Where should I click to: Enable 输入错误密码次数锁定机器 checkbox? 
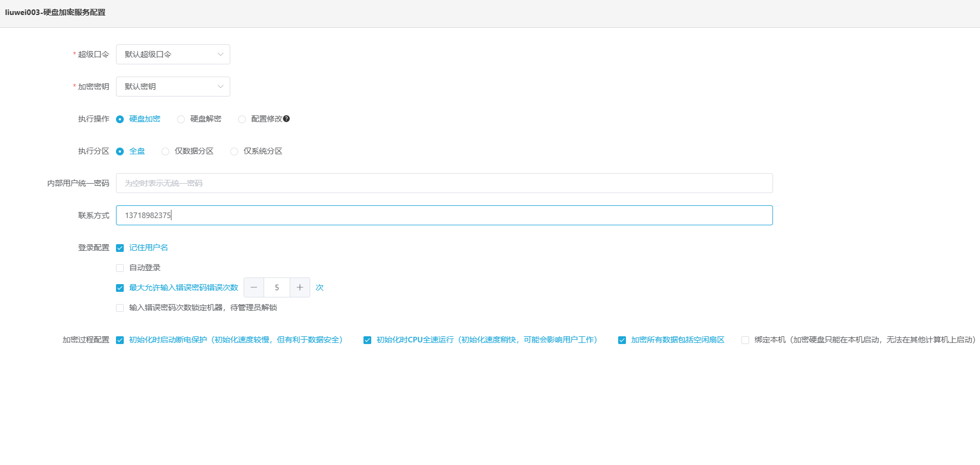120,308
